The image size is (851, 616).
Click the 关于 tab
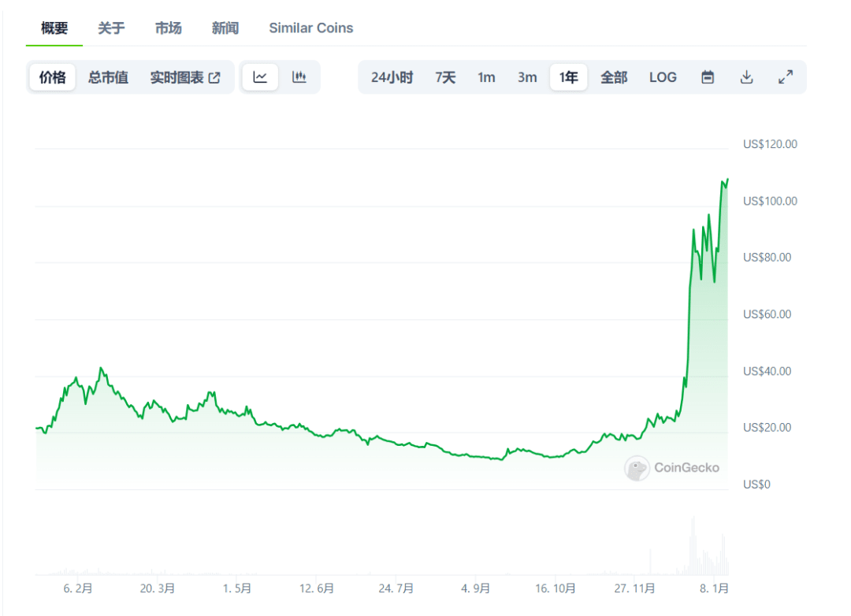[111, 28]
